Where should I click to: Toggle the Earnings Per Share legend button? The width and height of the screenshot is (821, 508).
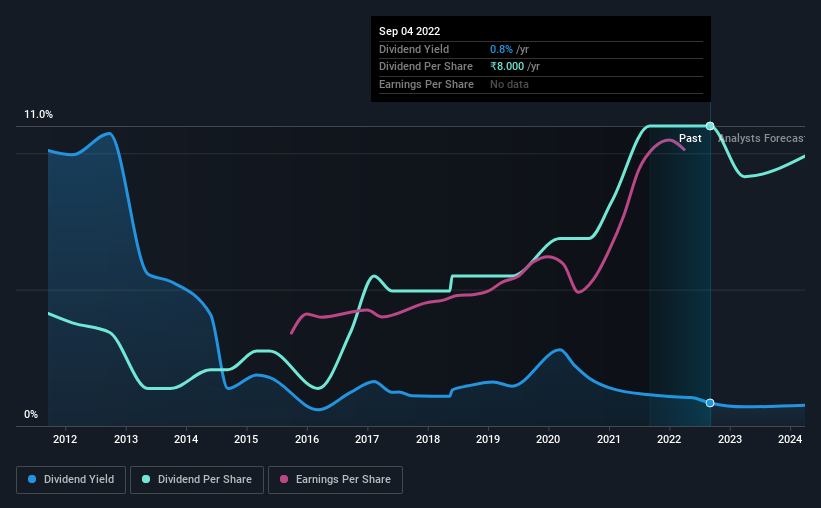click(335, 479)
